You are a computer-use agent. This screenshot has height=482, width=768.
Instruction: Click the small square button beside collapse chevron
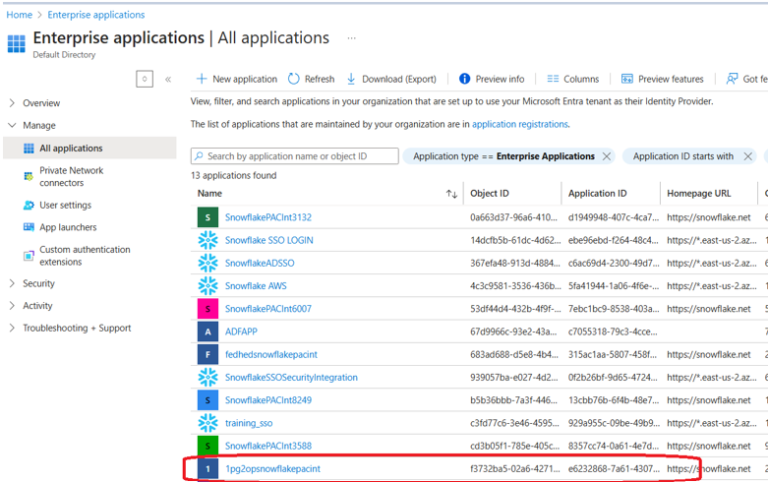[144, 79]
